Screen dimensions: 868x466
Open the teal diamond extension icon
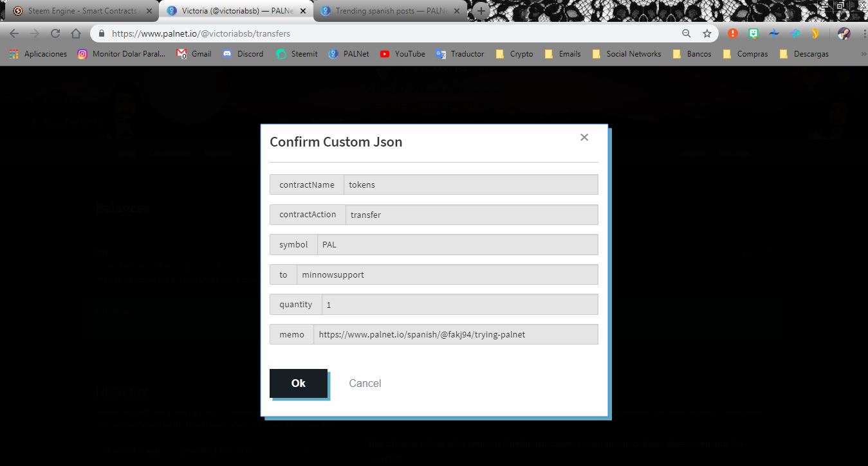point(795,33)
